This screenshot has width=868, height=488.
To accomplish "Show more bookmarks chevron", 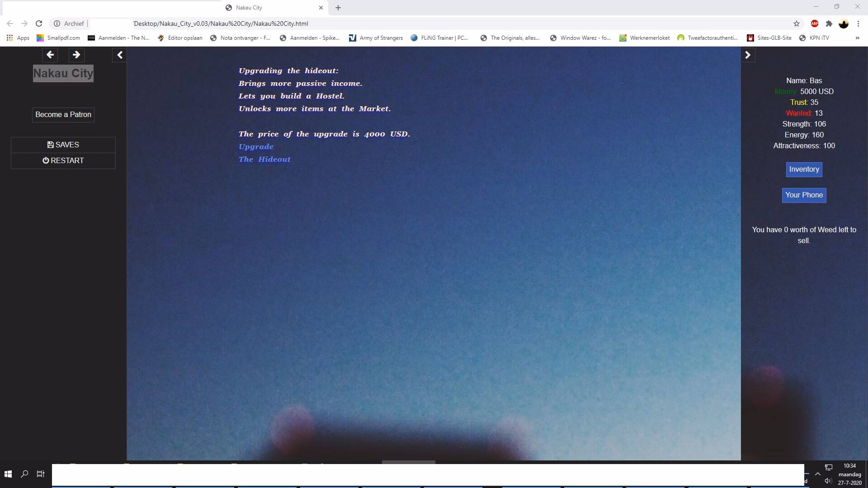I will click(x=857, y=38).
